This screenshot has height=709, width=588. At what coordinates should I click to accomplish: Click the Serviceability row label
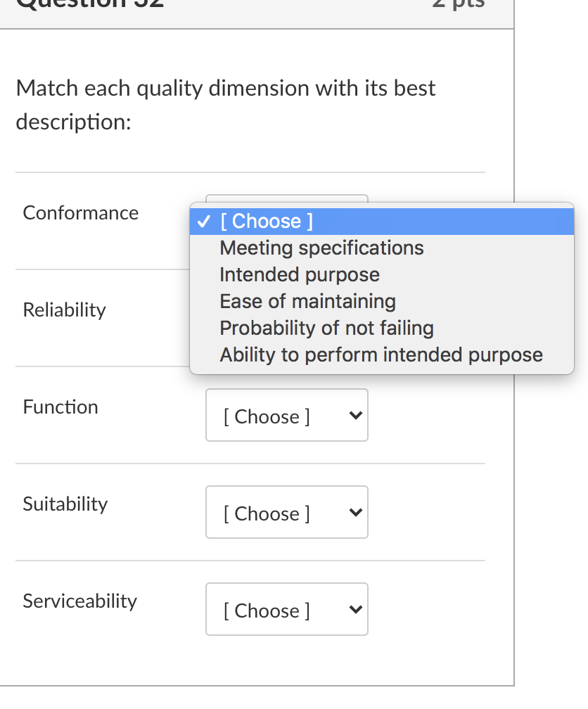point(79,601)
